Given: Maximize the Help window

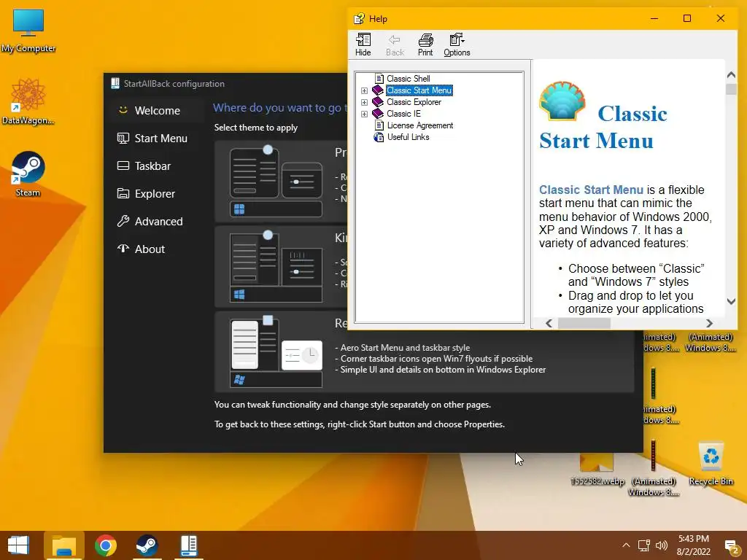Looking at the screenshot, I should pyautogui.click(x=687, y=18).
